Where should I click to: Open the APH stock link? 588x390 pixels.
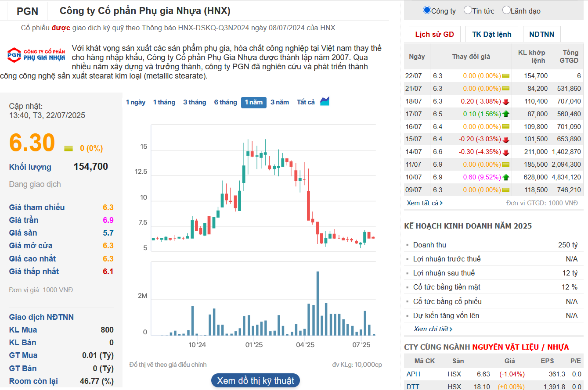click(x=413, y=374)
